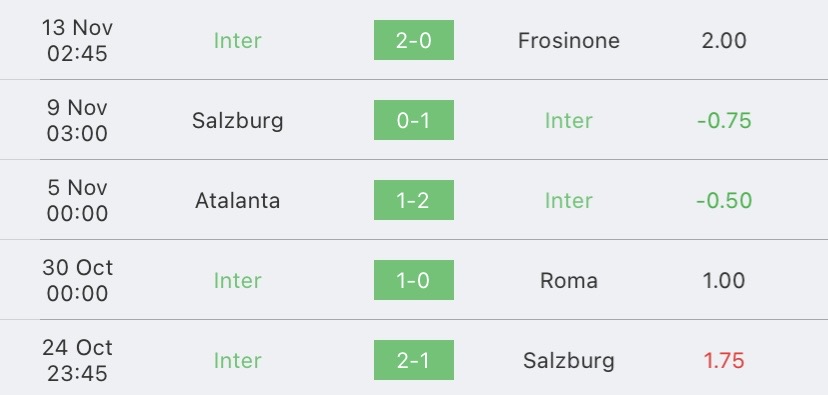Click Inter in the 13 Nov match row
The height and width of the screenshot is (395, 828).
pos(237,41)
